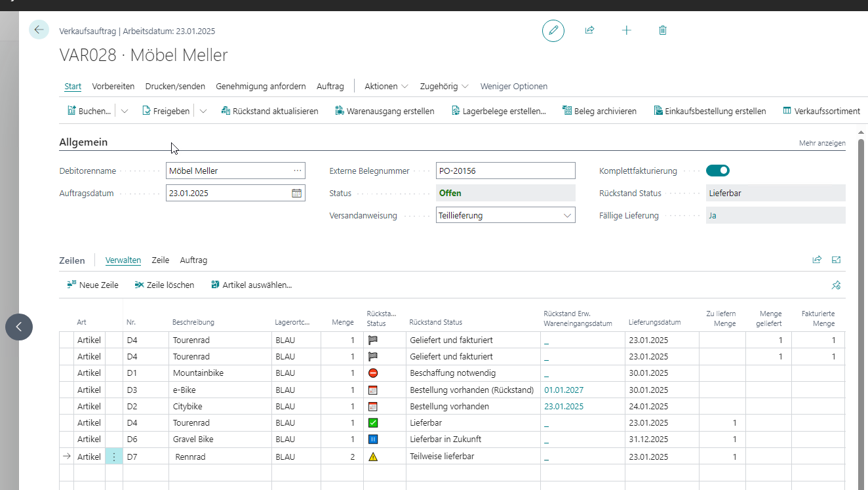The height and width of the screenshot is (490, 868).
Task: Open the dropdown arrow beside Buchen
Action: [x=125, y=112]
